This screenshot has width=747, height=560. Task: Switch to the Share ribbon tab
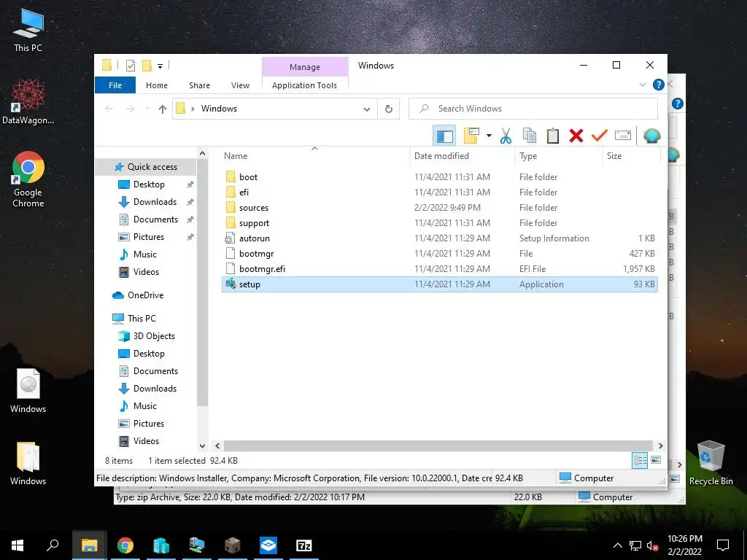[x=199, y=85]
